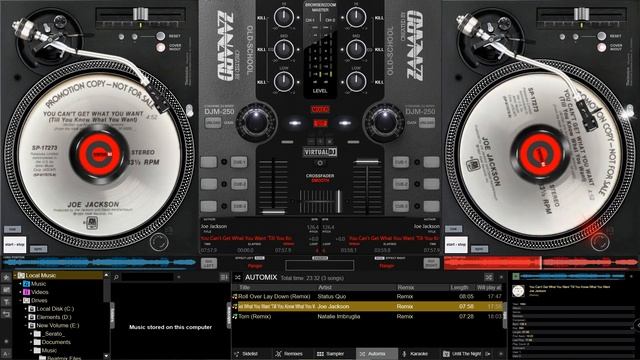Click the search input field in browser

tap(148, 277)
